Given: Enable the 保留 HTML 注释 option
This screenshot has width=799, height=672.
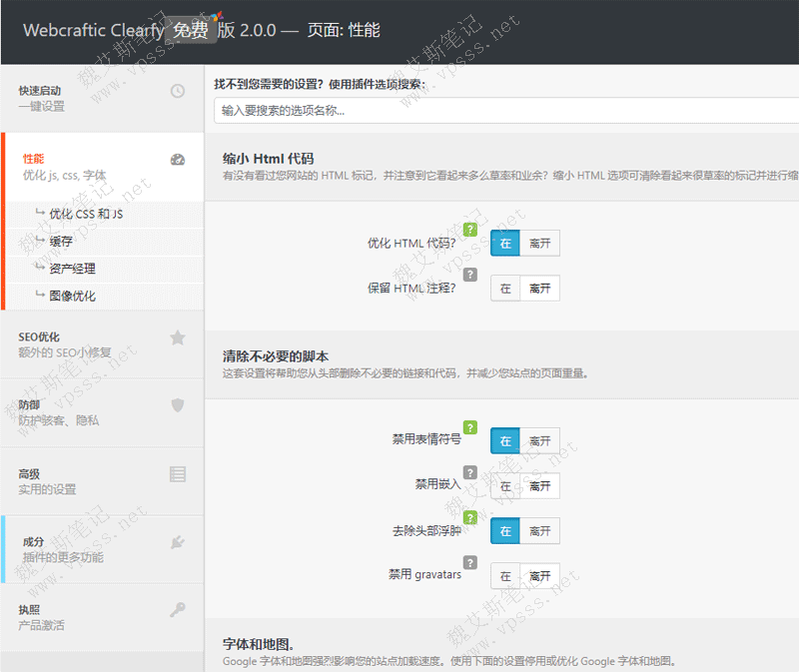Looking at the screenshot, I should click(x=505, y=288).
